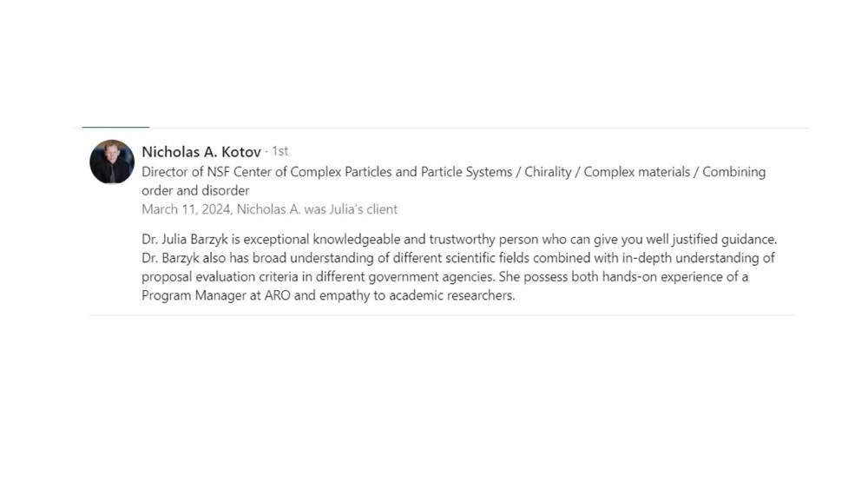Viewport: 868px width, 489px height.
Task: Select the green active tab underline
Action: (x=115, y=128)
